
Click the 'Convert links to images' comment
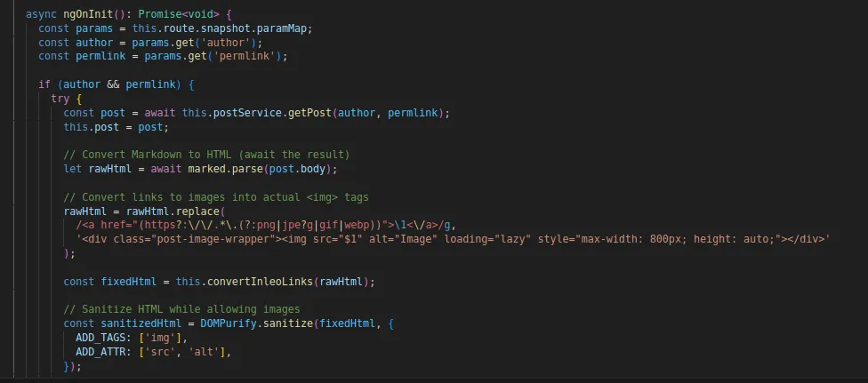216,197
